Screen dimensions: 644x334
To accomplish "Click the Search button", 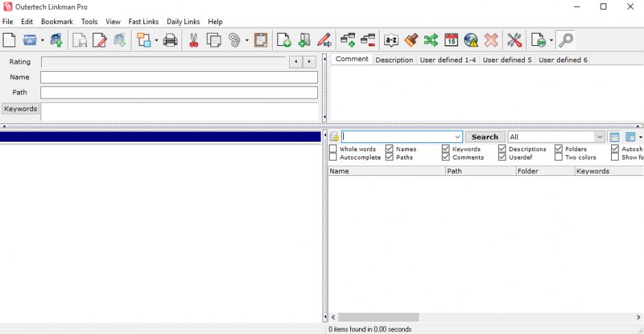I will [485, 137].
